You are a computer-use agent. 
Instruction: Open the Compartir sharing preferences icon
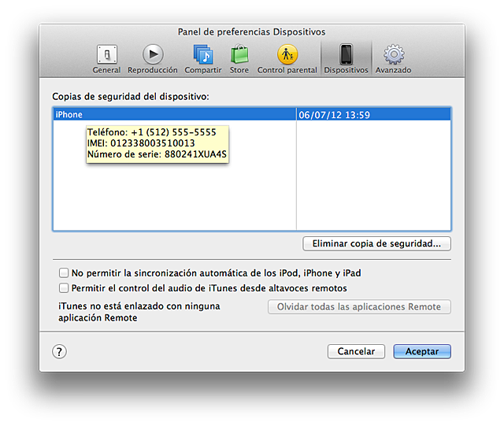pos(203,54)
